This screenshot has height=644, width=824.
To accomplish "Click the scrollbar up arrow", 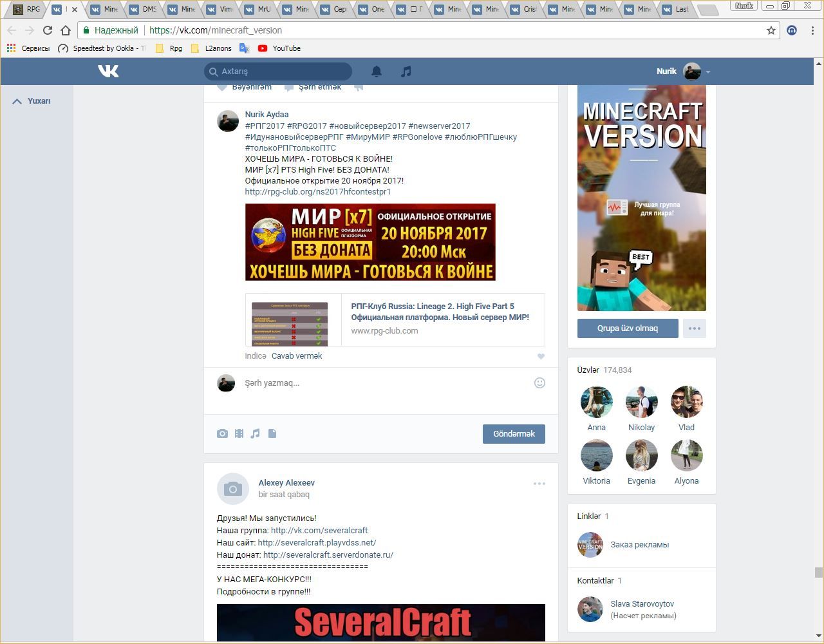I will point(818,63).
